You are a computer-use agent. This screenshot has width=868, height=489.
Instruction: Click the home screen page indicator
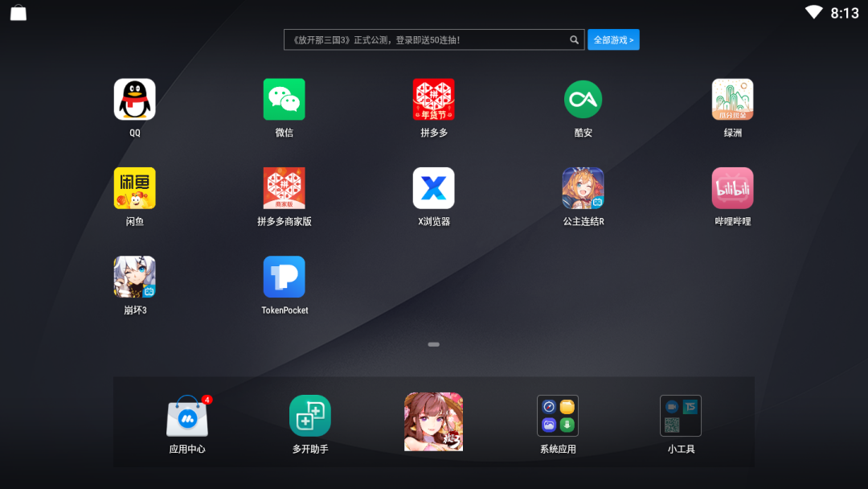(x=433, y=344)
